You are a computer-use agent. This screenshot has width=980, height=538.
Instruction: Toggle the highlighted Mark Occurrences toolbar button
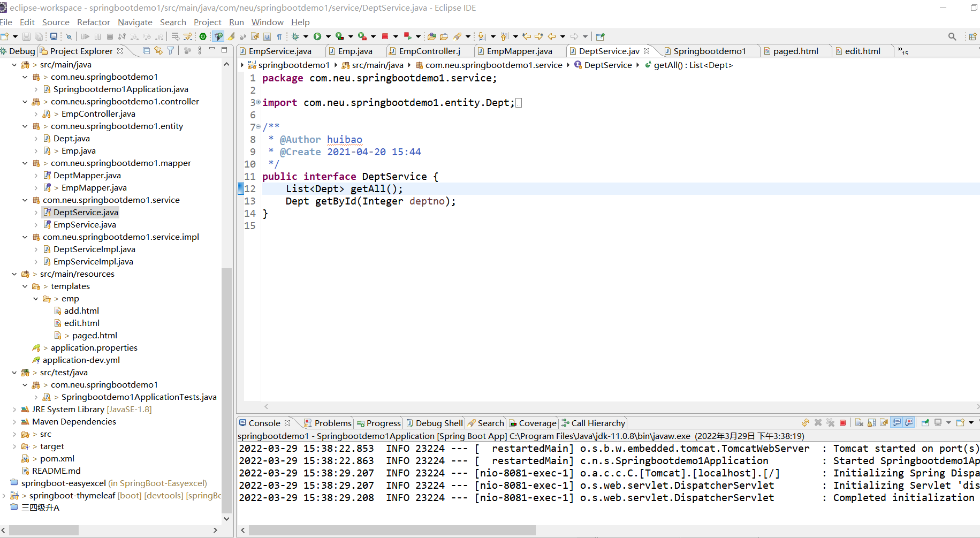(x=218, y=36)
